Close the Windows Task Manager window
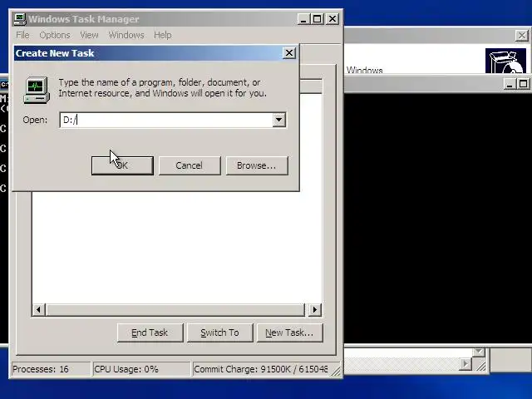 pyautogui.click(x=332, y=19)
